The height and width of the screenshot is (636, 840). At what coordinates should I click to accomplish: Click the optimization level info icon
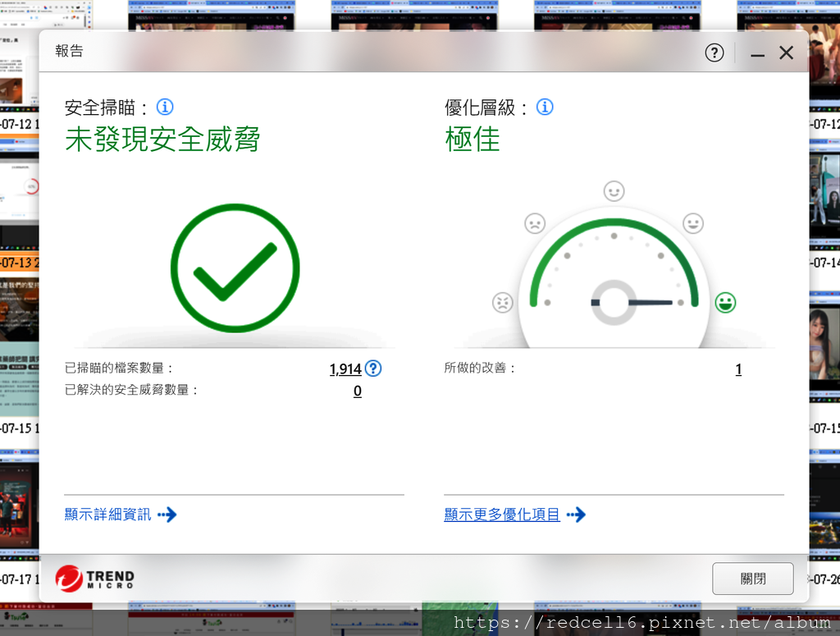point(544,107)
